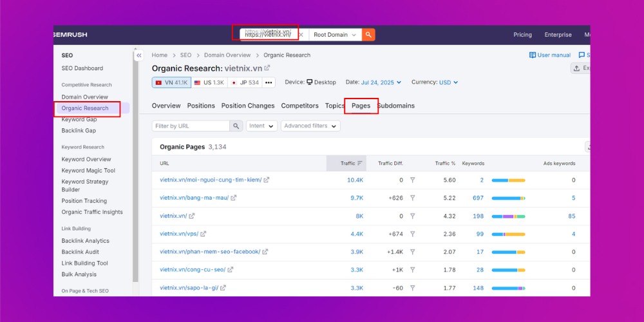This screenshot has height=322, width=644.
Task: Click filter funnel icon in 10.4K traffic row
Action: pyautogui.click(x=412, y=180)
